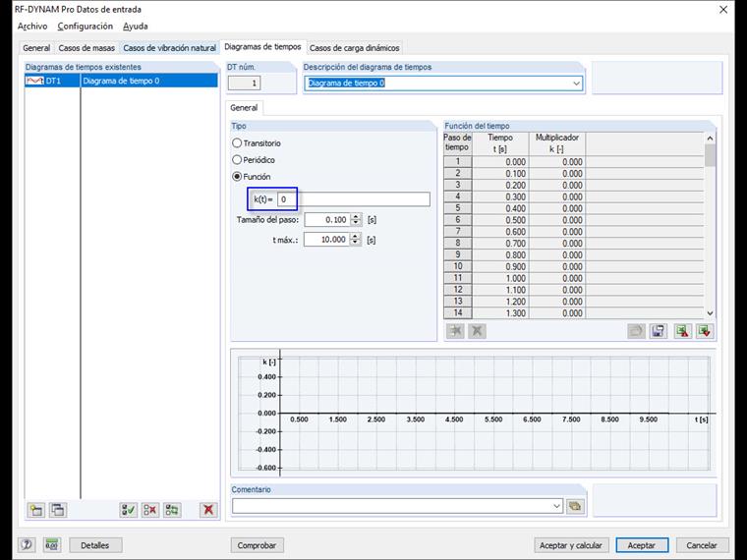The height and width of the screenshot is (560, 747).
Task: Click the table scrollbar up arrow
Action: (x=710, y=139)
